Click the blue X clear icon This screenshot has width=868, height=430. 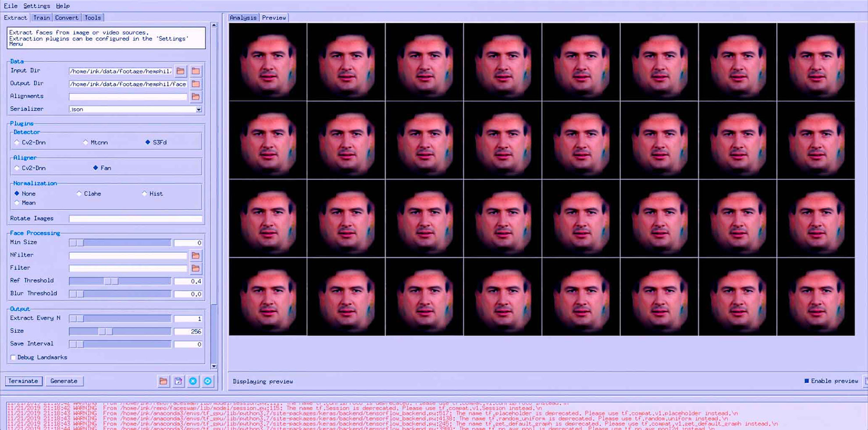(193, 381)
